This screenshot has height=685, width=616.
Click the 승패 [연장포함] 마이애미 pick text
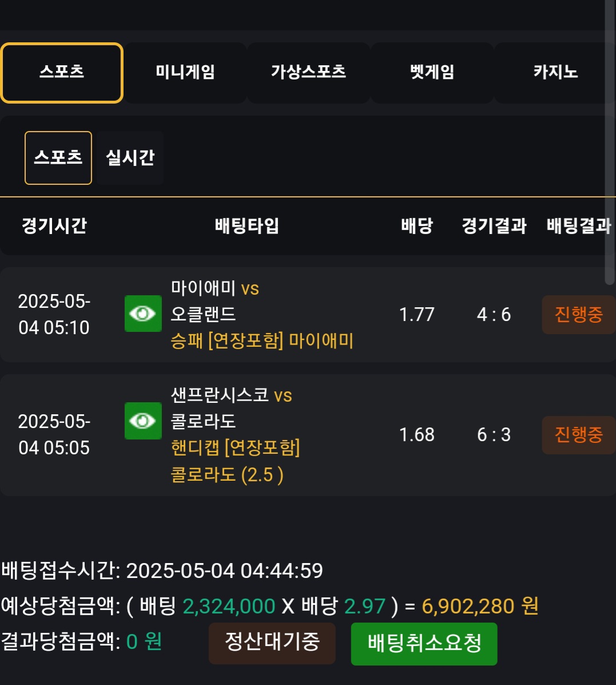pyautogui.click(x=262, y=341)
